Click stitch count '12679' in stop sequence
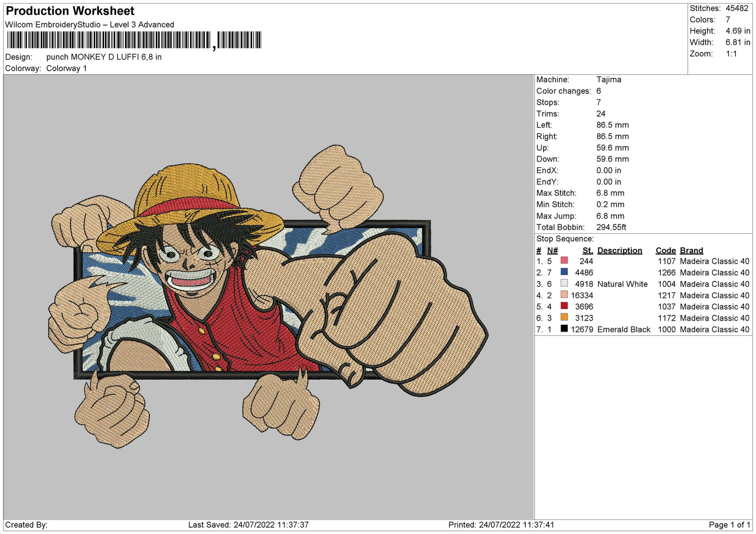The height and width of the screenshot is (534, 756). pos(582,330)
